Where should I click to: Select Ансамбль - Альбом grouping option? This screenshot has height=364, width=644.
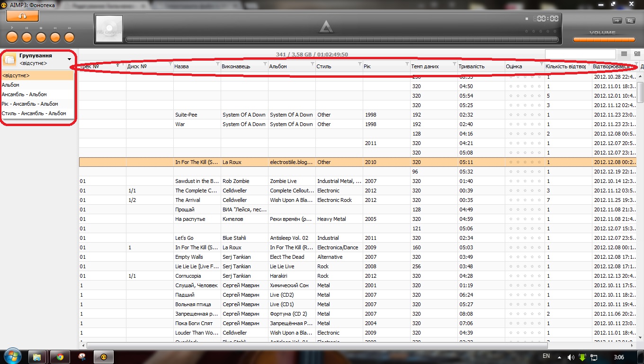[x=38, y=94]
